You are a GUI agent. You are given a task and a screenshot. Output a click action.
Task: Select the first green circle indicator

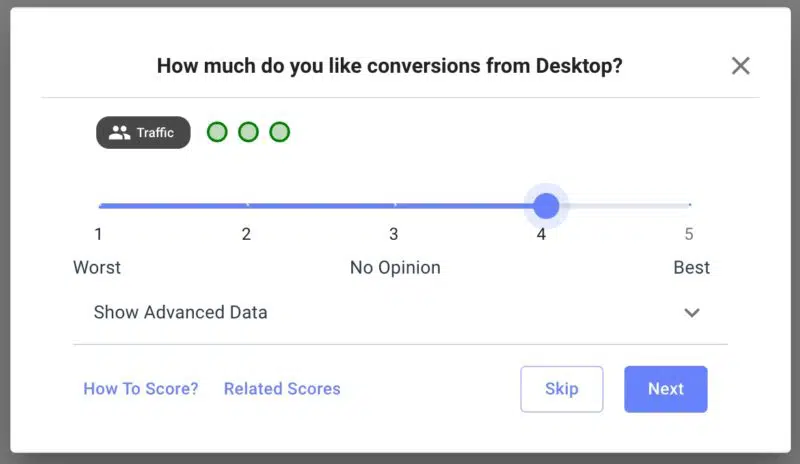coord(217,132)
